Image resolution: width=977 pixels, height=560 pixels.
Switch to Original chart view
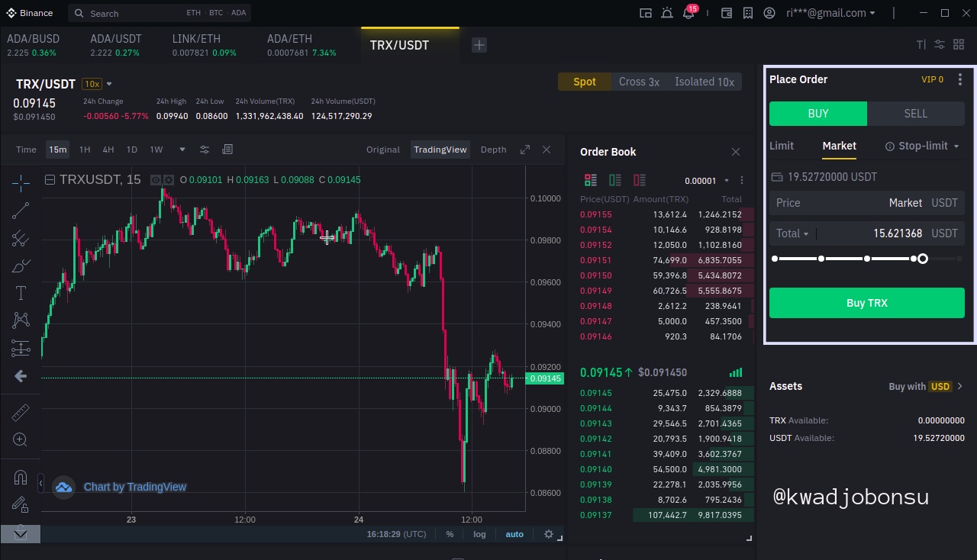(x=383, y=150)
